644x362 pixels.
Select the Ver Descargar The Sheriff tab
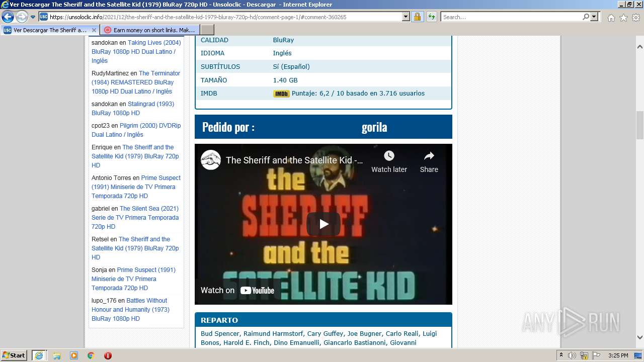point(49,30)
